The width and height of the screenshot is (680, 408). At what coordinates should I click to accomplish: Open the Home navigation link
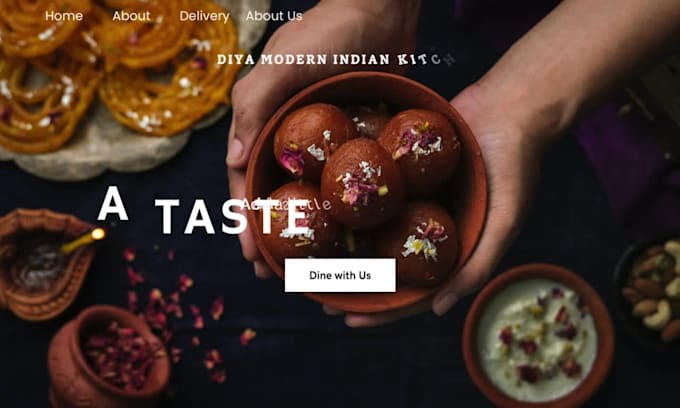pyautogui.click(x=64, y=16)
